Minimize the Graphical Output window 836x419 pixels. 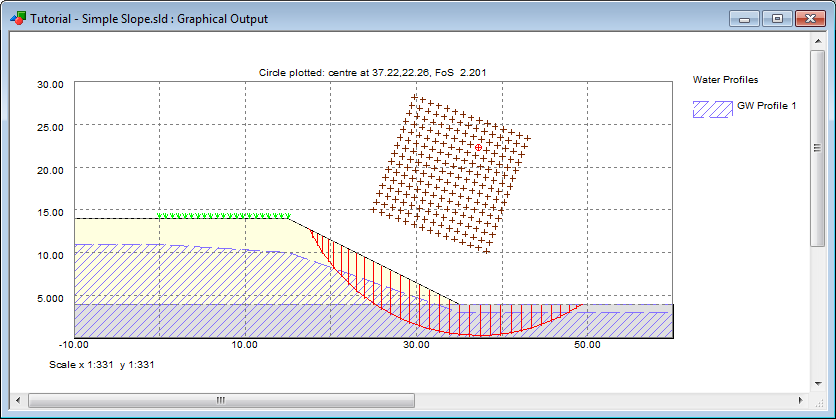pyautogui.click(x=744, y=19)
